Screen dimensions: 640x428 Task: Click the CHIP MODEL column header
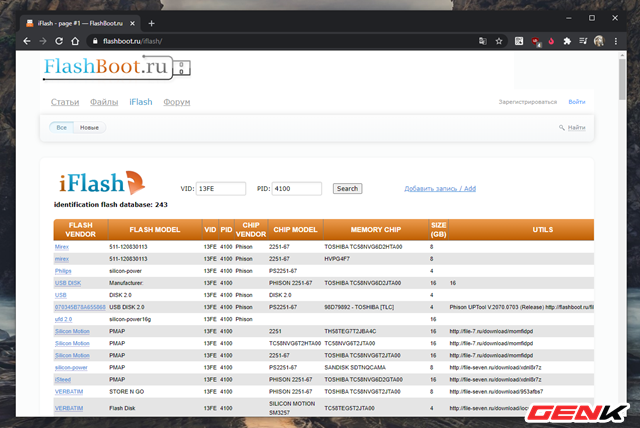[295, 230]
